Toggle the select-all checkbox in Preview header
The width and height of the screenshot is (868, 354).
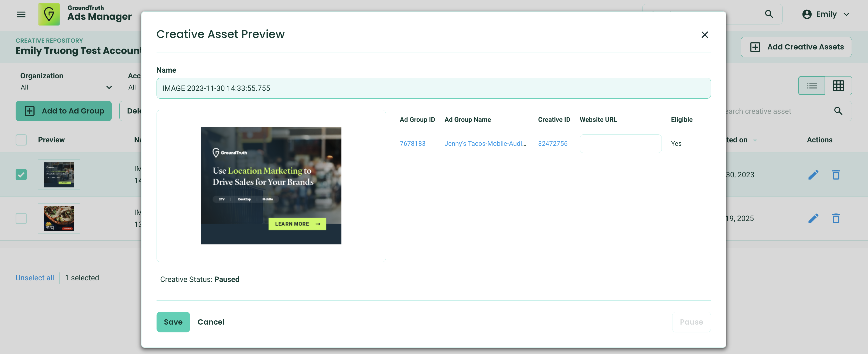point(21,140)
